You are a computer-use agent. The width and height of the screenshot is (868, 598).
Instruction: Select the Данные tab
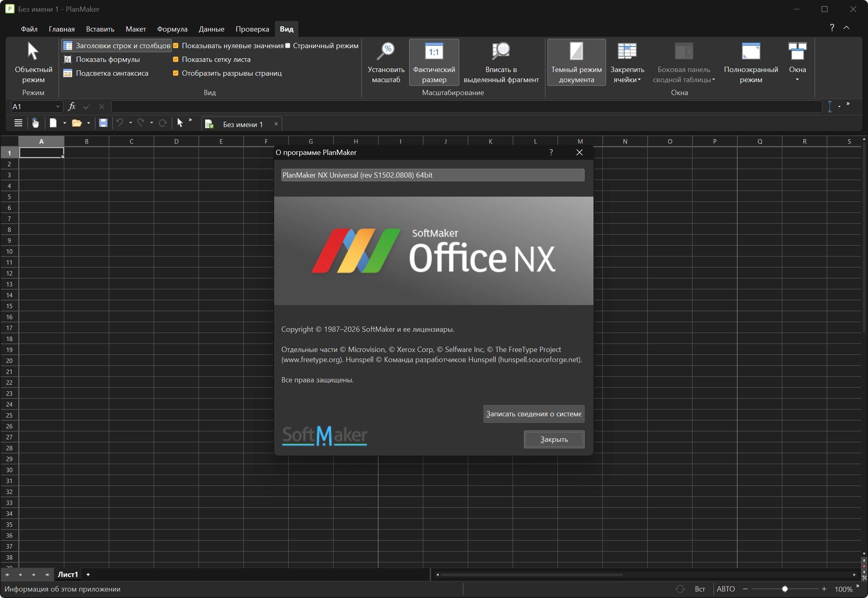211,29
